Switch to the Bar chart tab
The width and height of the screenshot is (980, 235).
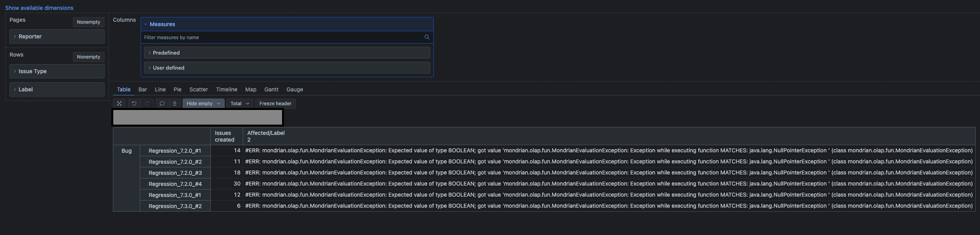click(143, 89)
